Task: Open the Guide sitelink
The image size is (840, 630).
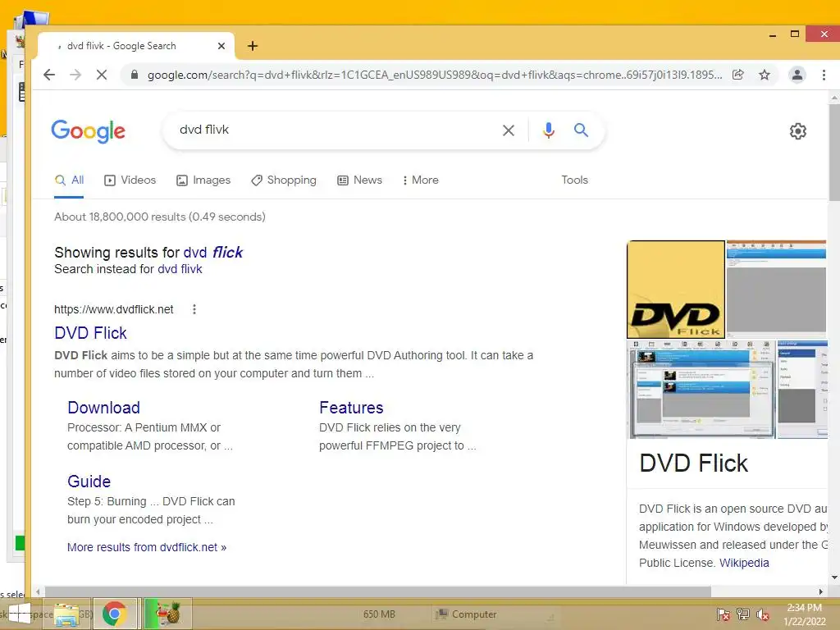Action: [89, 482]
